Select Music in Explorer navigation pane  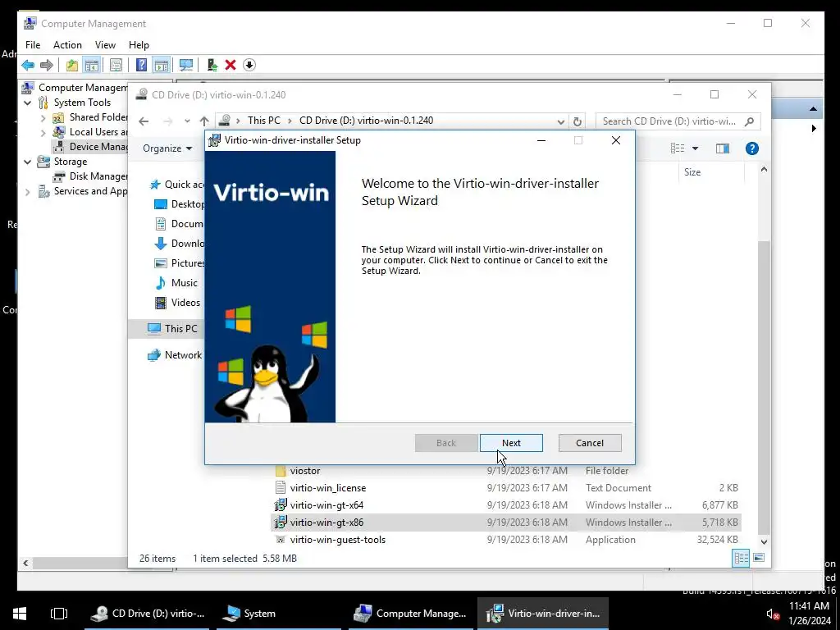tap(176, 283)
